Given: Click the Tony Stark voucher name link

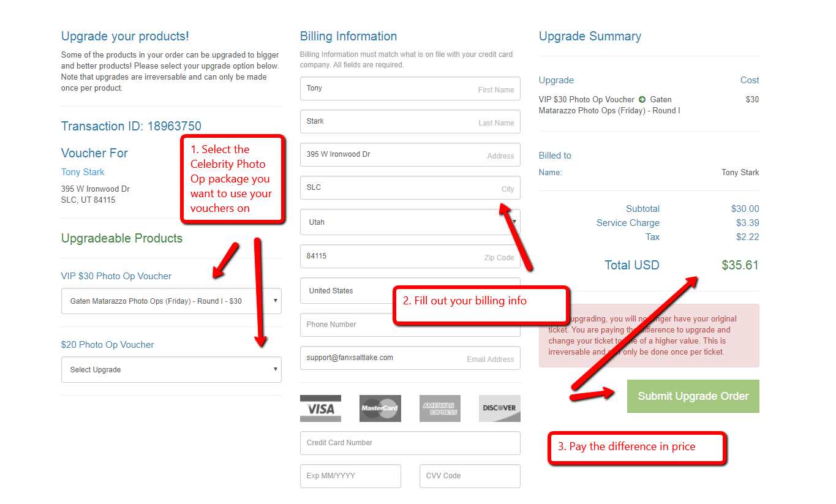Looking at the screenshot, I should pyautogui.click(x=83, y=172).
